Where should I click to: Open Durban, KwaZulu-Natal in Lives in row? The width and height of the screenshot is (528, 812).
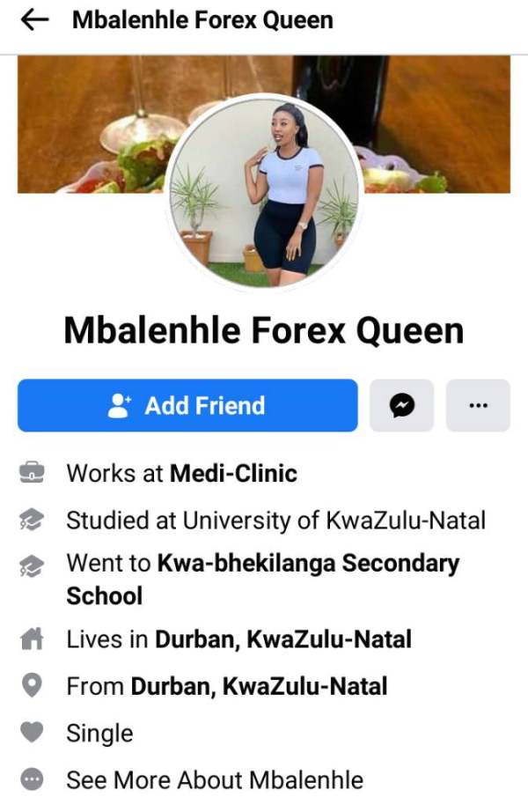283,639
